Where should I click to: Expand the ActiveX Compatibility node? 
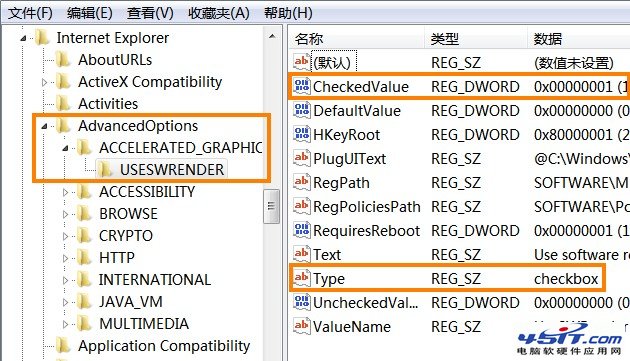pos(44,82)
